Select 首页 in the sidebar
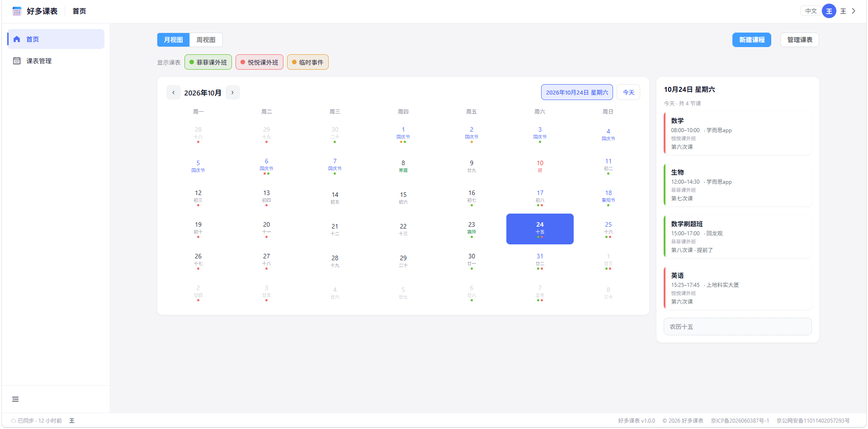 click(56, 39)
